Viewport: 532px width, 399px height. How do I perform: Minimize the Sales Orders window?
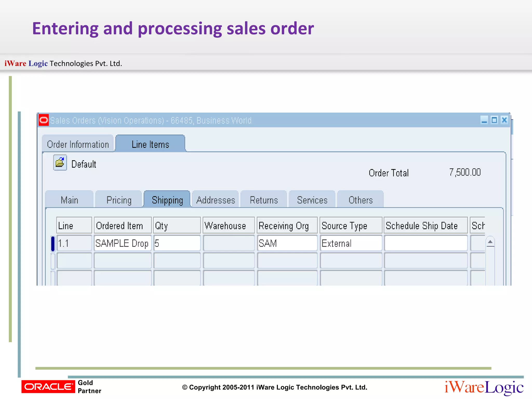click(484, 120)
